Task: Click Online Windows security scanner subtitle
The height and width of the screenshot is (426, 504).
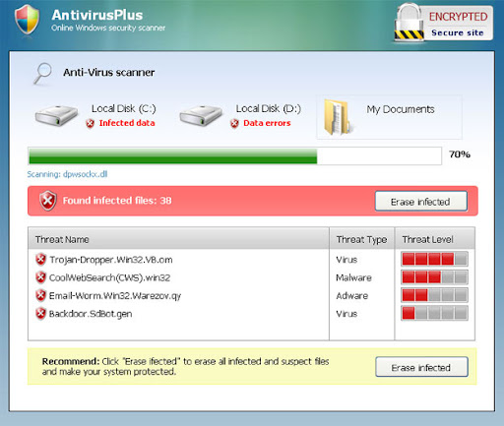Action: tap(108, 28)
